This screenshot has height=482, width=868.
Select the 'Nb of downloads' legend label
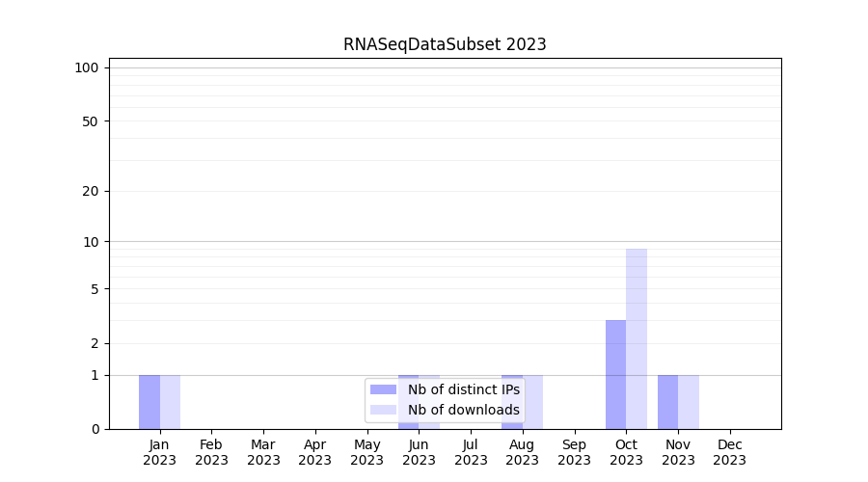pos(463,410)
